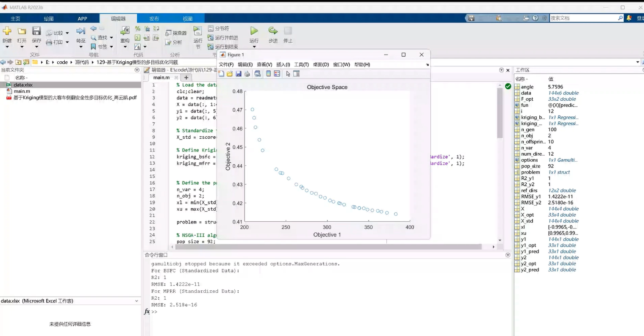
Task: Click Insert Legend icon in Figure toolbar
Action: 277,74
